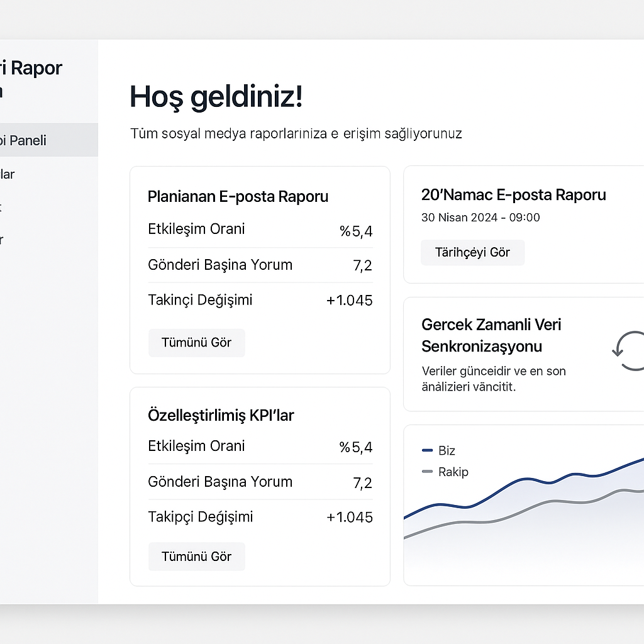Click the blue Biz legend marker
Screen dimensions: 644x644
click(428, 450)
